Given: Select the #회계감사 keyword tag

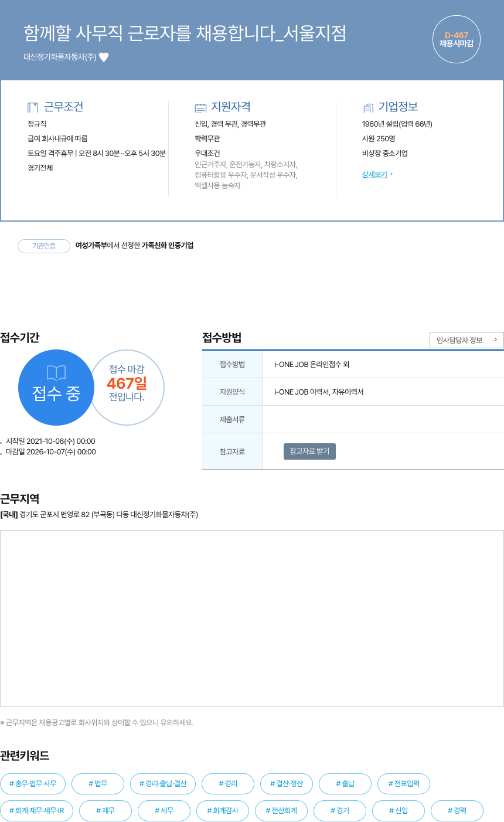Looking at the screenshot, I should (x=223, y=811).
